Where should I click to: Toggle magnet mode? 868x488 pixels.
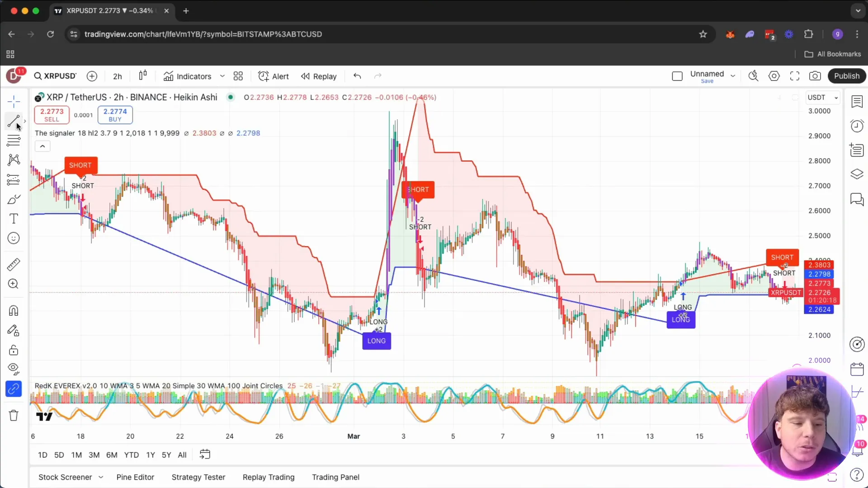(14, 311)
